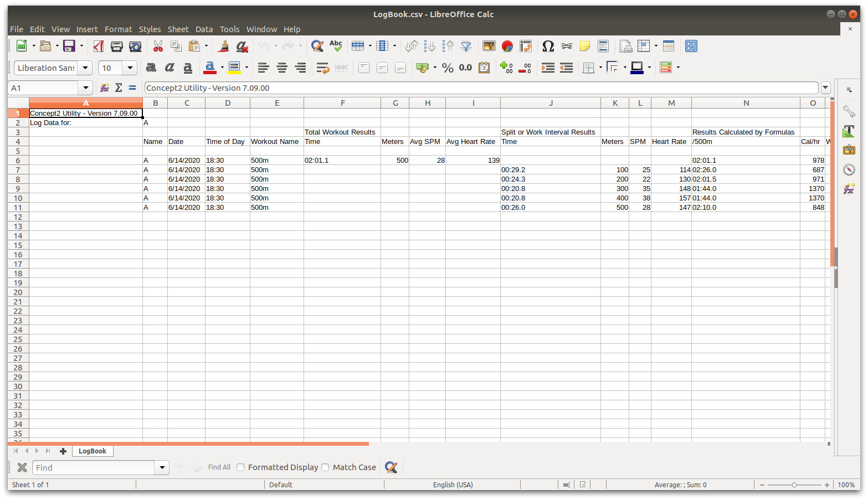The height and width of the screenshot is (500, 868).
Task: Enable Match Case checkbox
Action: (325, 467)
